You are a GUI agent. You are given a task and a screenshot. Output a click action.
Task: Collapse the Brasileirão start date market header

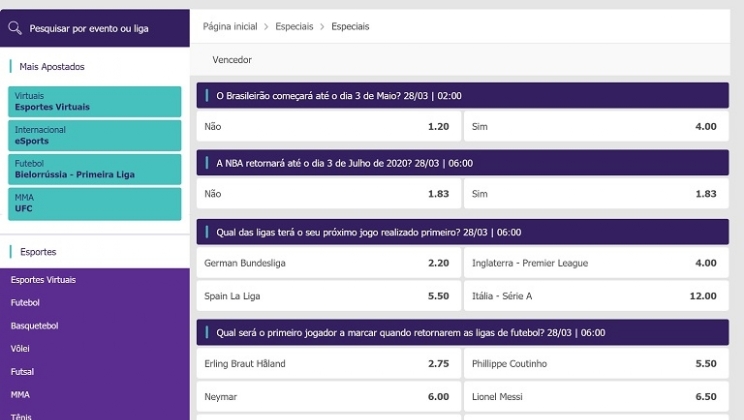[x=462, y=96]
